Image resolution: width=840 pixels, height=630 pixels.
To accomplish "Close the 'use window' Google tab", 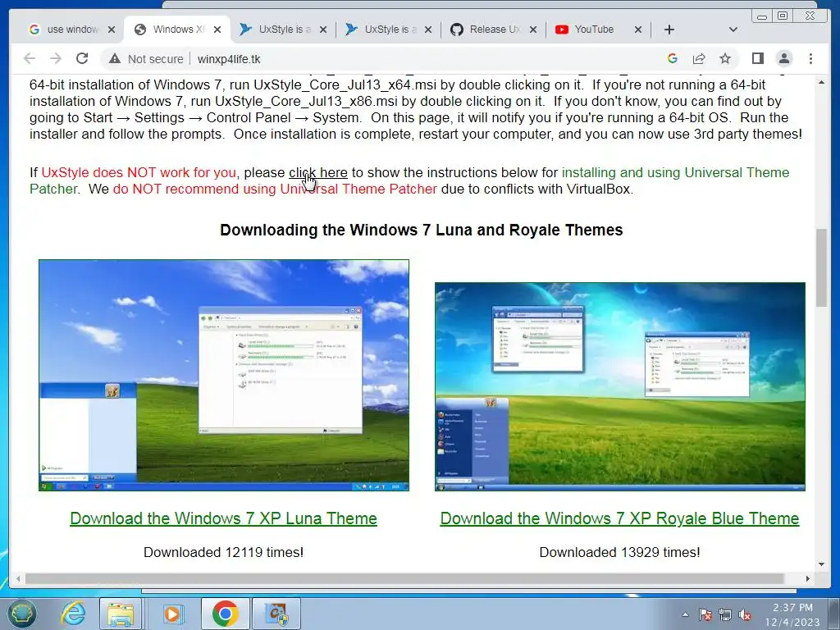I will (x=112, y=30).
